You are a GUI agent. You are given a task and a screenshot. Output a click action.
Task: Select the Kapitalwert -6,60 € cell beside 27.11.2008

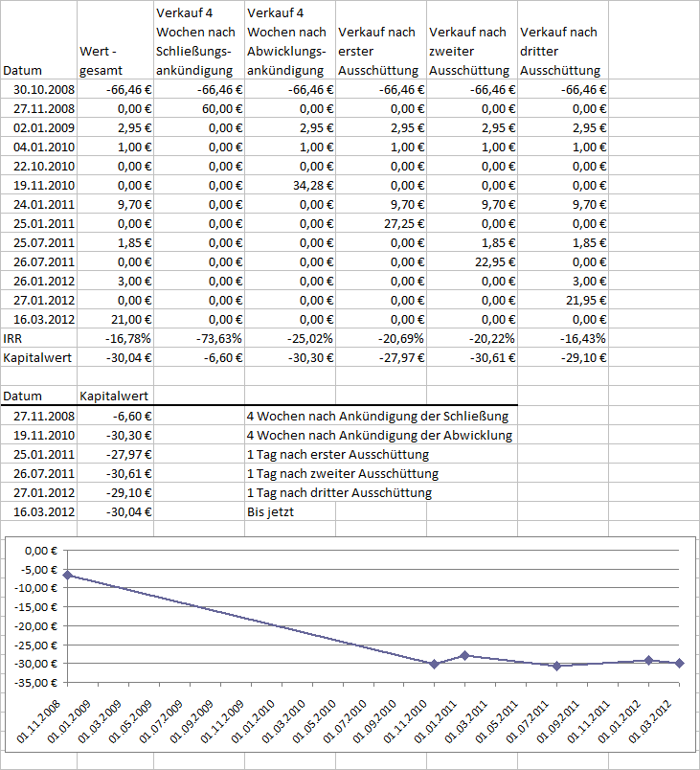(x=115, y=416)
